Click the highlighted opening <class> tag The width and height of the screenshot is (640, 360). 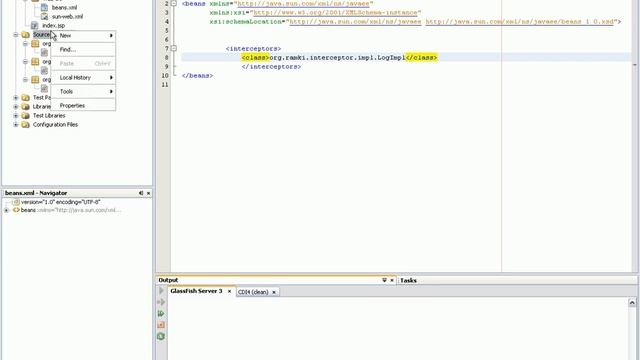pyautogui.click(x=255, y=58)
